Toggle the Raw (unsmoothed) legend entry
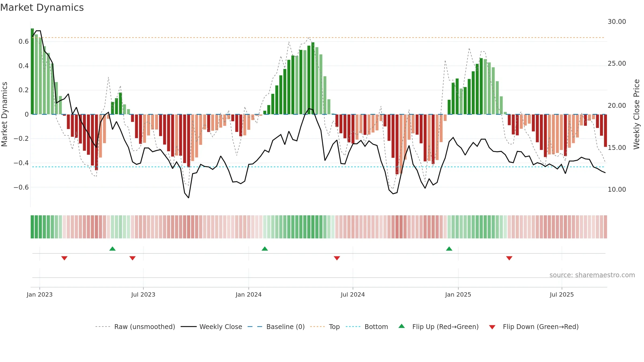The height and width of the screenshot is (362, 644). click(135, 327)
